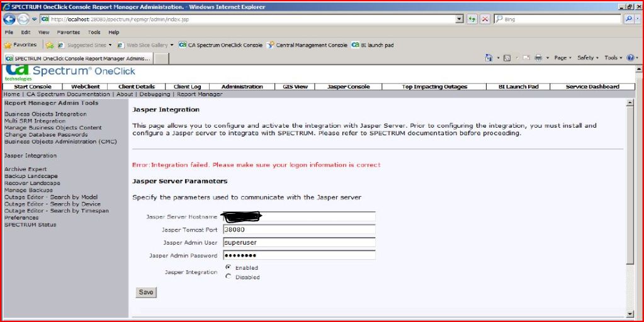Click the WebClient button

coord(86,87)
